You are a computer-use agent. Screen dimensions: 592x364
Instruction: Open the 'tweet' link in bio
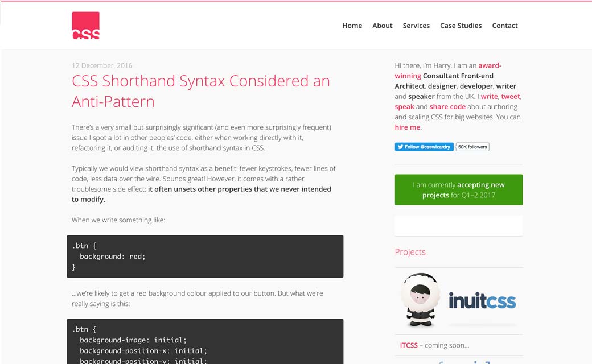511,97
